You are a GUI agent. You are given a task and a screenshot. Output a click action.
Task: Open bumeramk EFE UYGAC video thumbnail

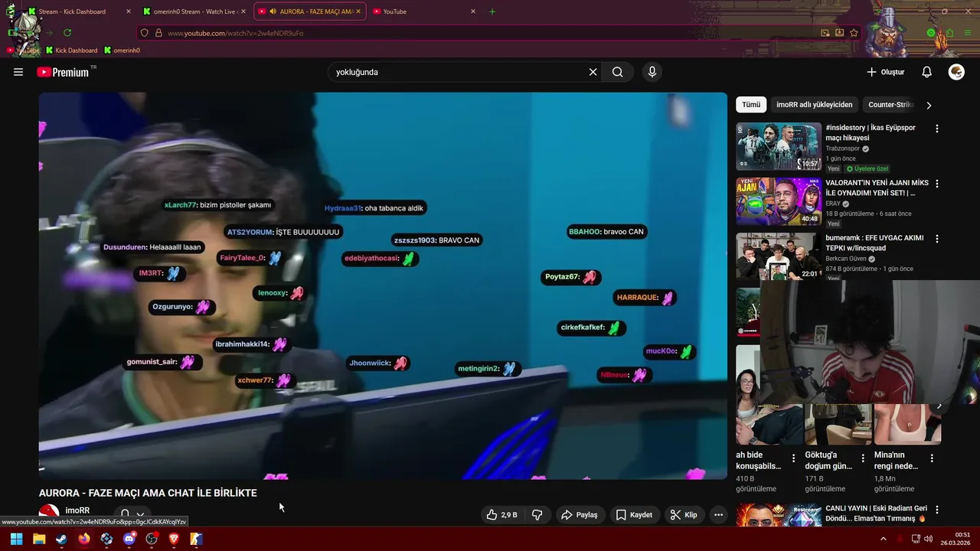[x=779, y=256]
